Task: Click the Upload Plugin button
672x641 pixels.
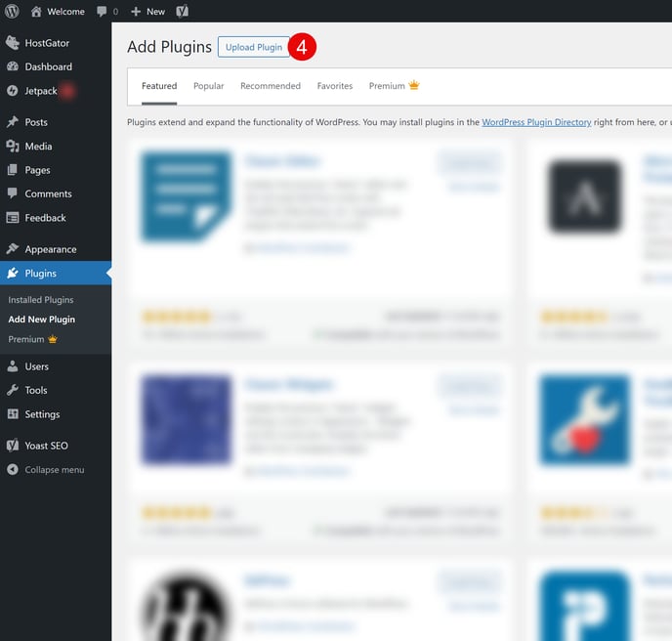Action: [x=254, y=47]
